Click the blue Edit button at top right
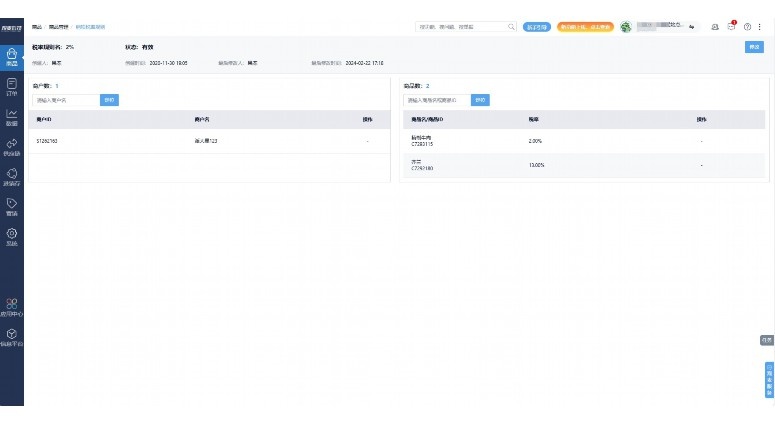This screenshot has width=775, height=424. pyautogui.click(x=754, y=47)
